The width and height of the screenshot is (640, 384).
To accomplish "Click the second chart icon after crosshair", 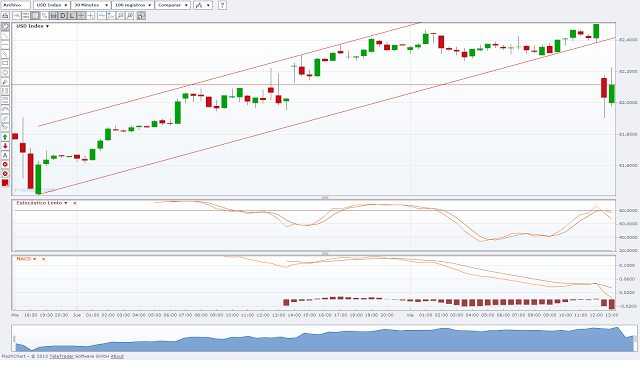I will pyautogui.click(x=111, y=16).
